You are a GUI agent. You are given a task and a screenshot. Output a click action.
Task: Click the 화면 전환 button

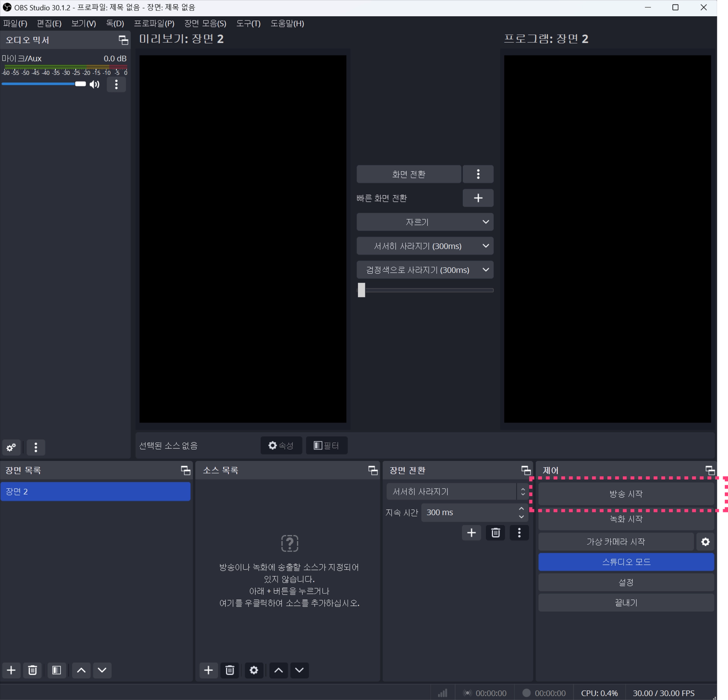pos(408,174)
